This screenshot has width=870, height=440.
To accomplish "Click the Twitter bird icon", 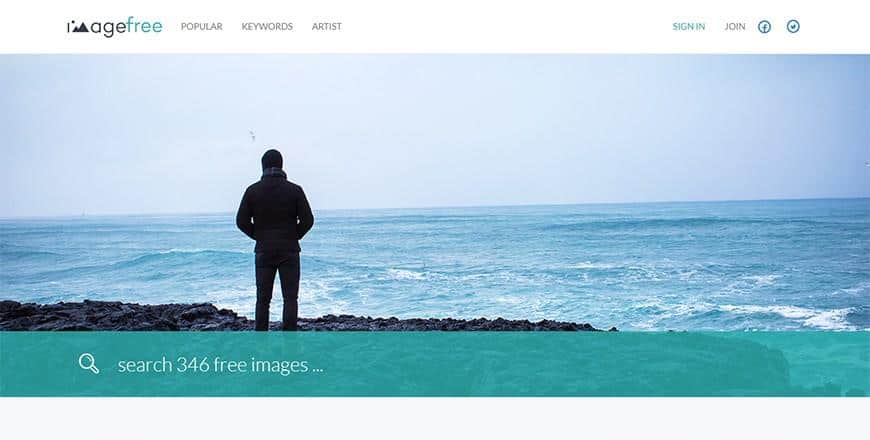I will point(793,26).
